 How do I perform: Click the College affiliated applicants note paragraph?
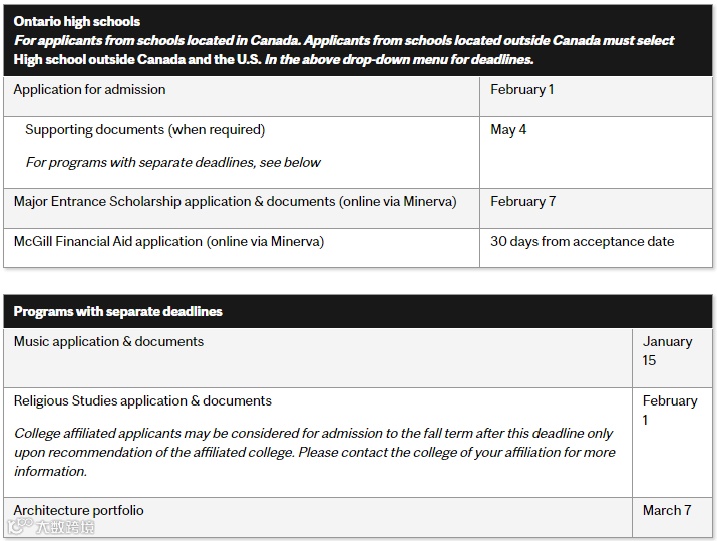(x=314, y=452)
